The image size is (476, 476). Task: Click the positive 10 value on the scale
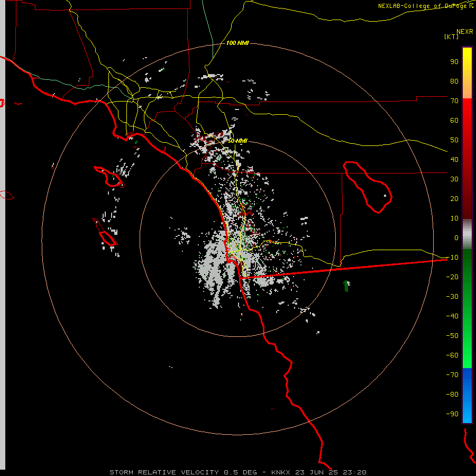(454, 218)
